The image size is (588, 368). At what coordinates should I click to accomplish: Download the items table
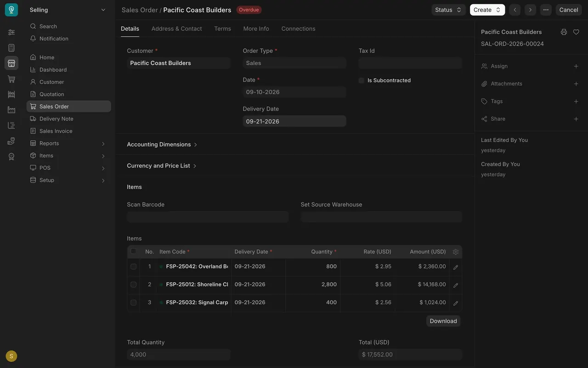tap(443, 321)
